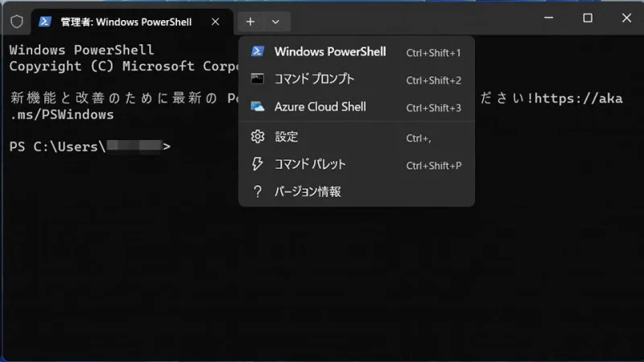Viewport: 644px width, 362px height.
Task: Click the Azure Cloud Shell cloud icon
Action: (258, 106)
